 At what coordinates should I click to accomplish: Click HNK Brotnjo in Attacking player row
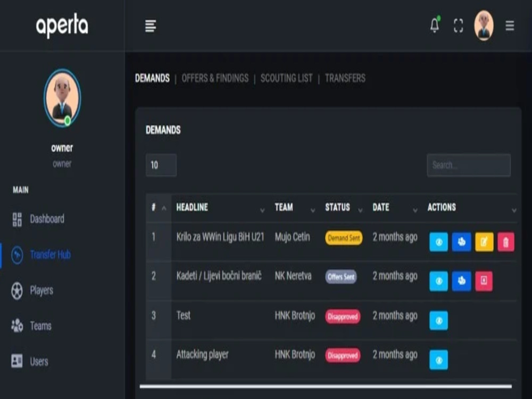(x=295, y=355)
